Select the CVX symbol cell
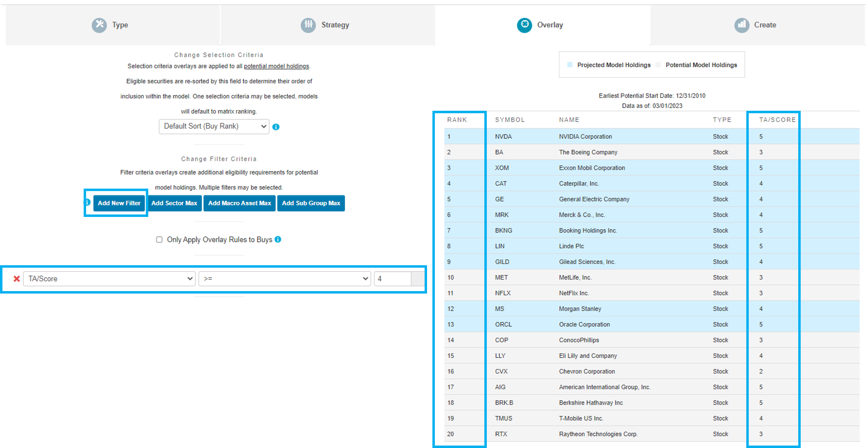The width and height of the screenshot is (868, 448). (x=501, y=371)
